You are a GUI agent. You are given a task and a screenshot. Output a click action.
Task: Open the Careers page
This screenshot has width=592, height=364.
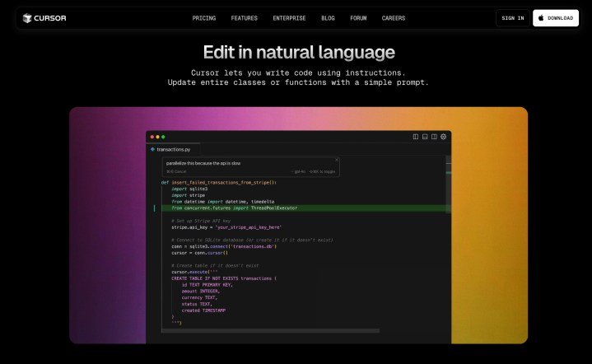pyautogui.click(x=394, y=18)
